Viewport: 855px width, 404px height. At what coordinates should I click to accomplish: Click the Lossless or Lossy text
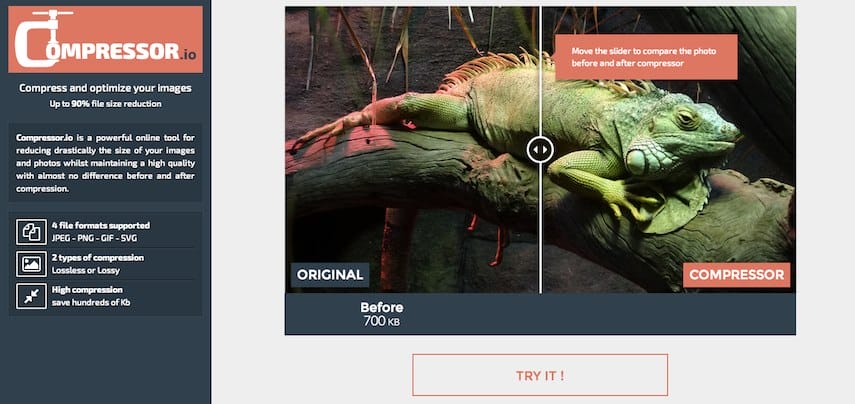click(86, 270)
